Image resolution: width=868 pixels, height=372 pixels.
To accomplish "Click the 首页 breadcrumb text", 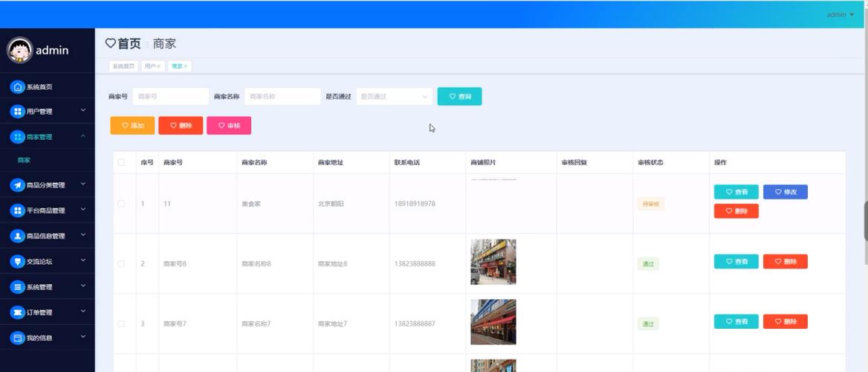I will pyautogui.click(x=129, y=44).
